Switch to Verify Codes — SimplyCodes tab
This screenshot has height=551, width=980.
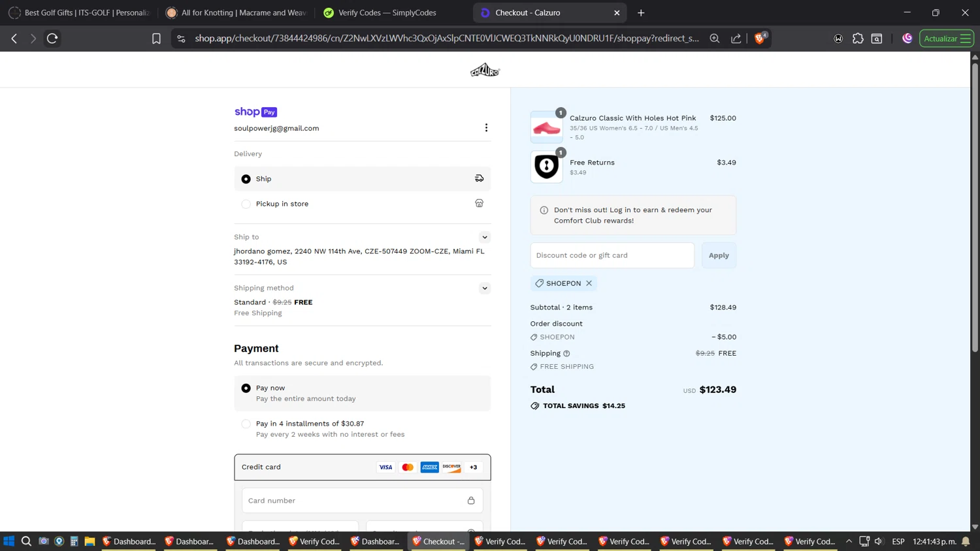[x=393, y=12]
